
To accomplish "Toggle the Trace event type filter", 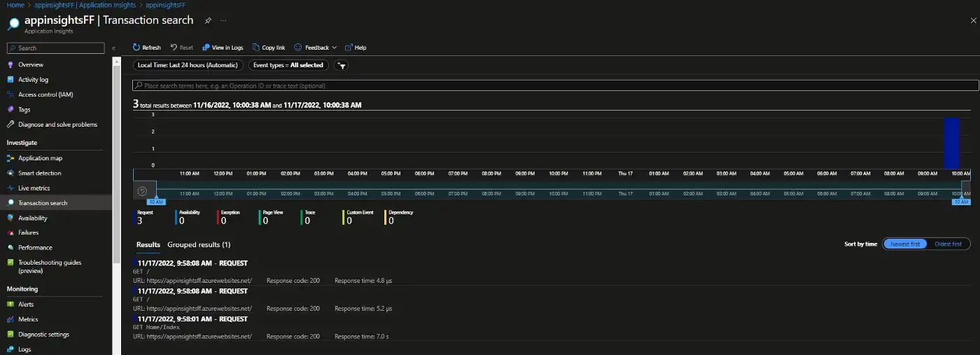I will click(309, 217).
